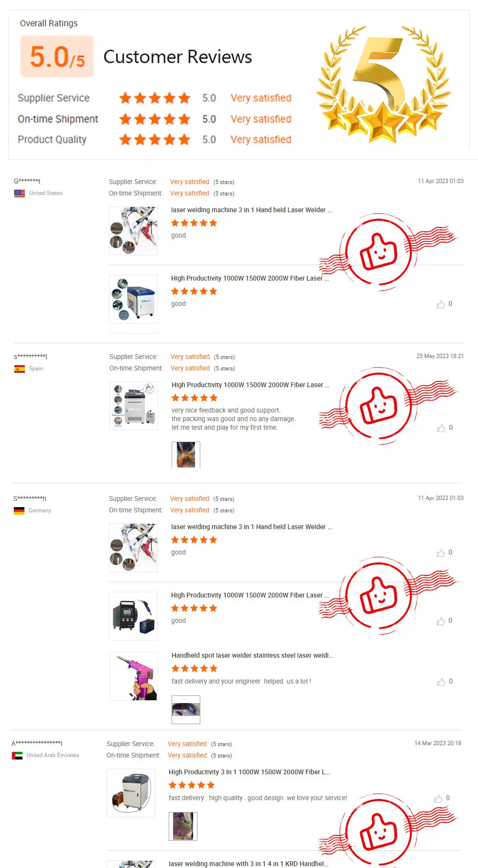Click the red thumbs-up stamp on Spain review

pyautogui.click(x=379, y=405)
